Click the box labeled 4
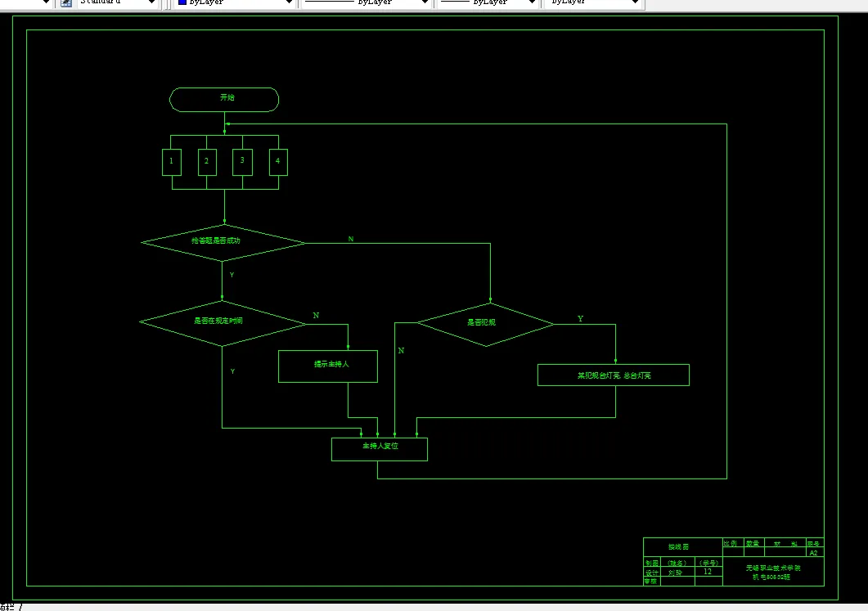868x611 pixels. 278,162
